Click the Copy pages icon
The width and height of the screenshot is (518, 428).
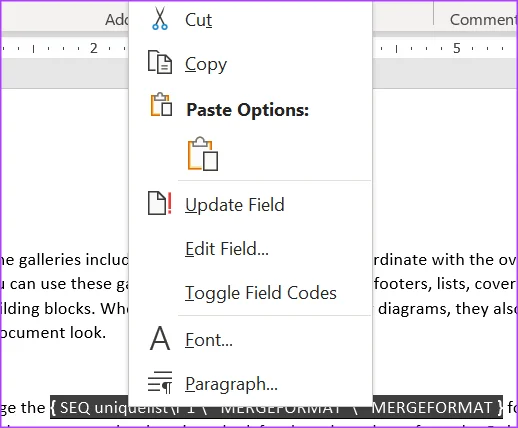click(160, 62)
